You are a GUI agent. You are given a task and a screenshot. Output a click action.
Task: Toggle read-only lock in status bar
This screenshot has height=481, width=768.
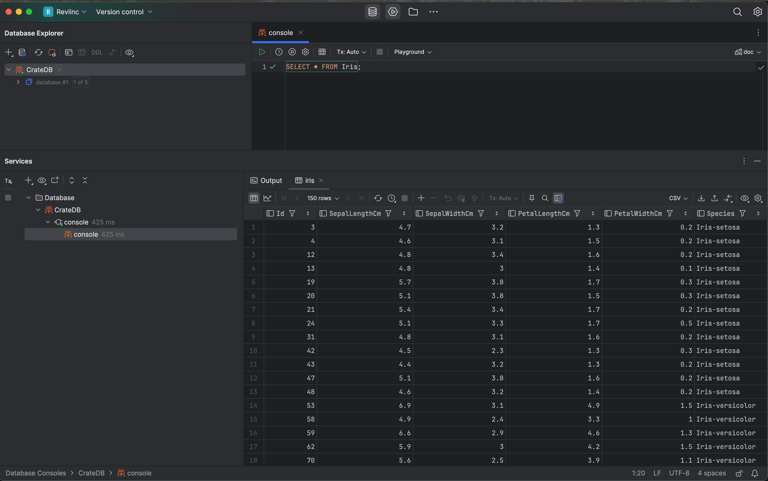pos(739,473)
